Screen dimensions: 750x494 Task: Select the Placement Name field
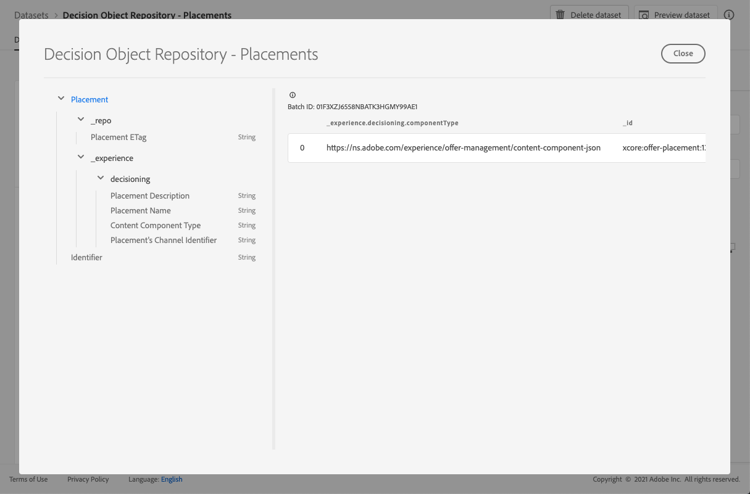(141, 211)
